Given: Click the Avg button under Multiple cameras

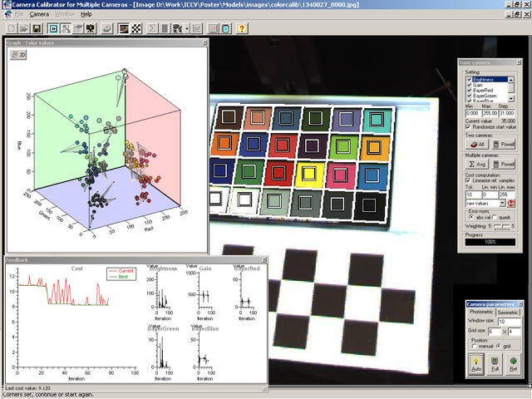Looking at the screenshot, I should pos(477,165).
